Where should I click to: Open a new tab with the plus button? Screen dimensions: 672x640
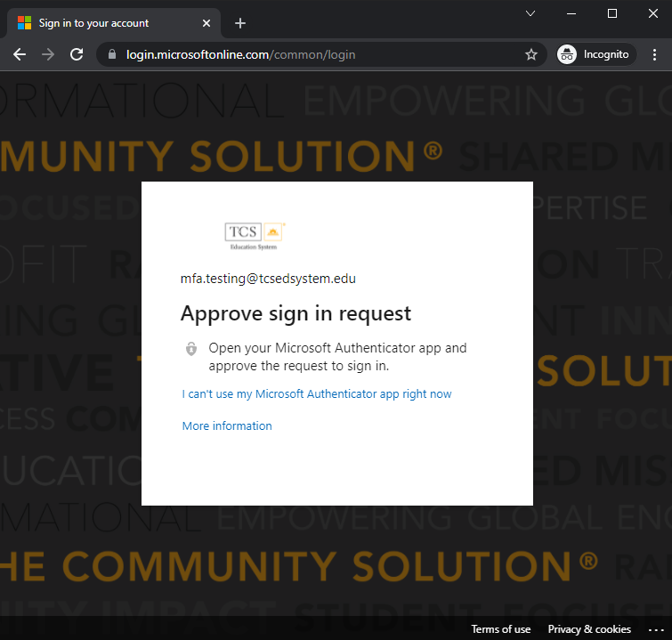tap(240, 23)
